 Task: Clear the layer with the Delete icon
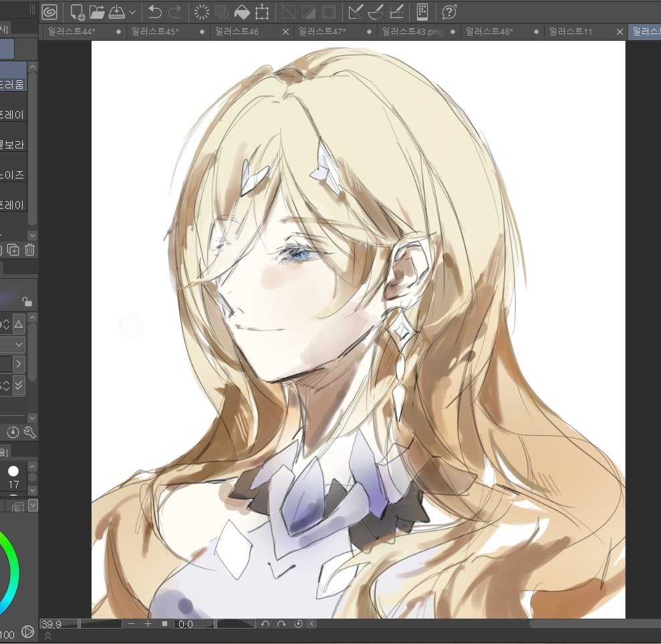(x=201, y=12)
